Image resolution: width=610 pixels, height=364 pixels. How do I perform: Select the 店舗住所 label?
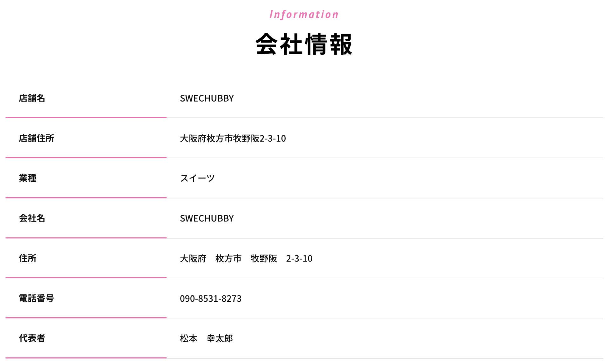tap(37, 138)
